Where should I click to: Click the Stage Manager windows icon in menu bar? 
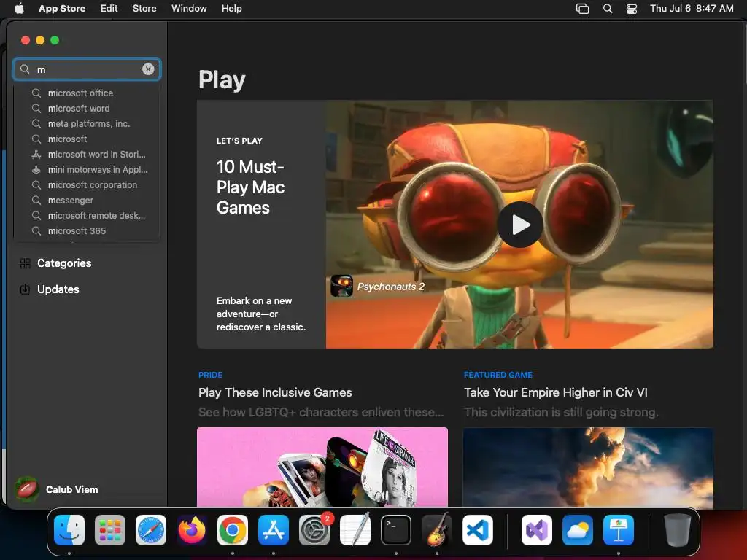(x=582, y=9)
